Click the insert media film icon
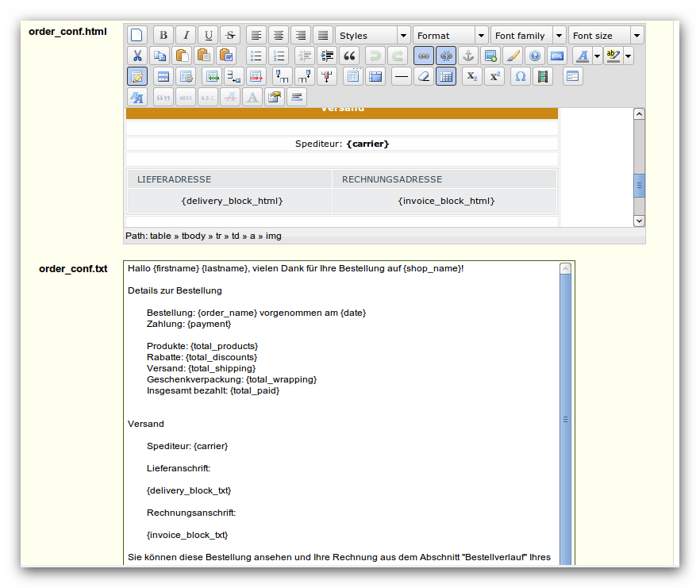Viewport: 700px width, 588px height. pos(543,76)
